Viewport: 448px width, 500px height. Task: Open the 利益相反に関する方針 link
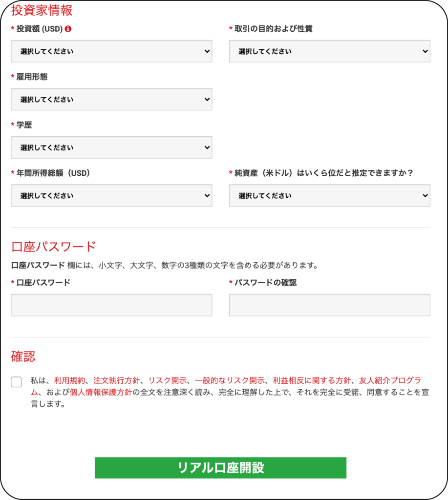click(312, 380)
